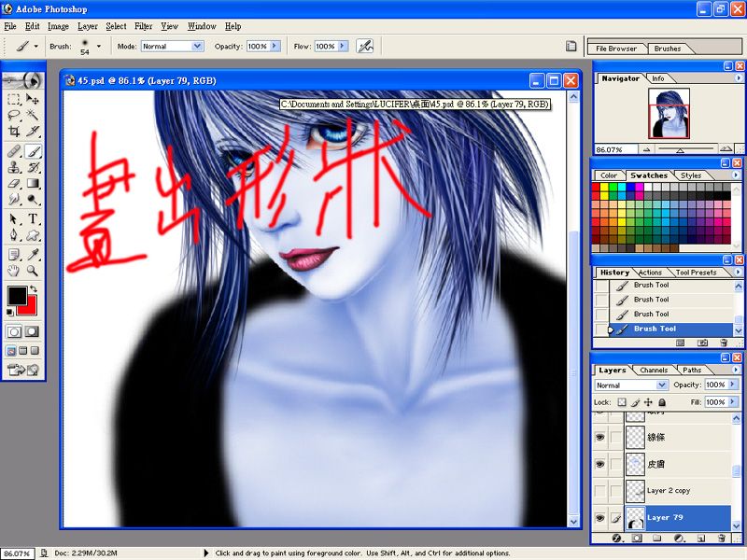Open the Window menu
Image resolution: width=747 pixels, height=560 pixels.
click(202, 26)
